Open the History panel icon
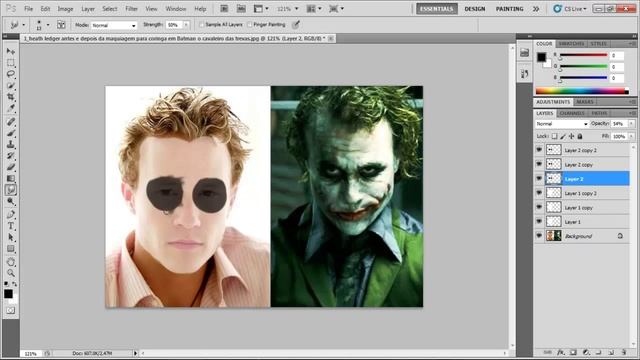 tap(524, 74)
